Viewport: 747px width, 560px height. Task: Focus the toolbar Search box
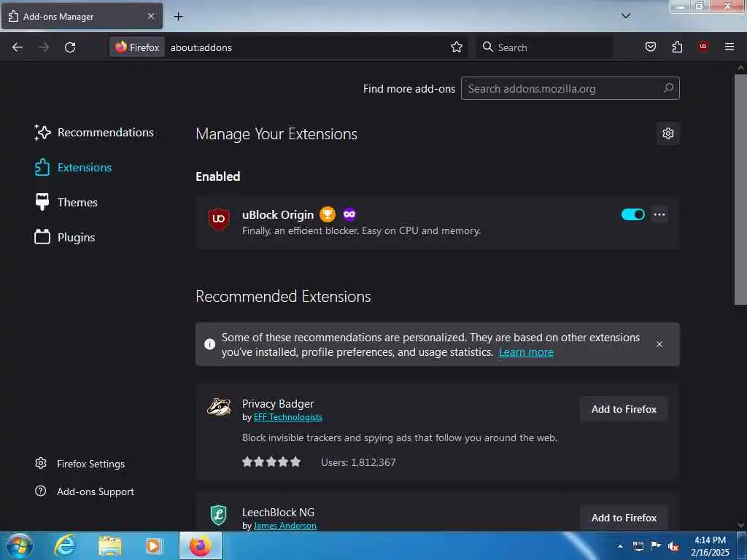pos(544,47)
